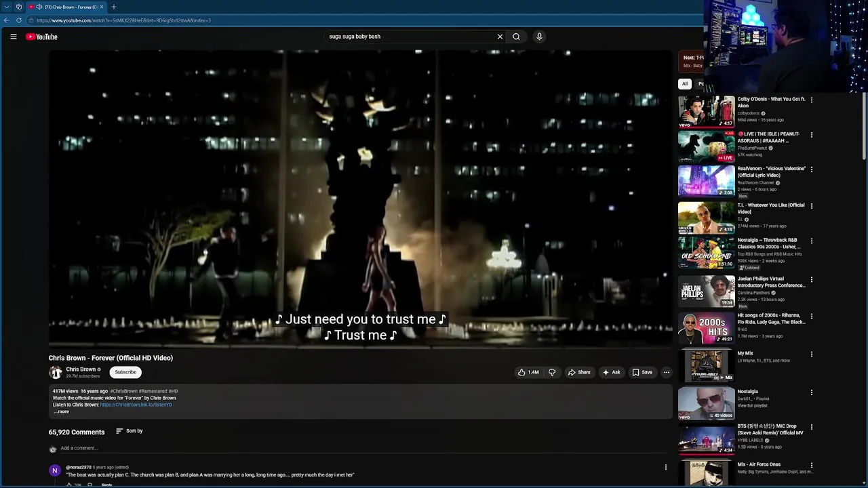This screenshot has height=488, width=868.
Task: Open the browser tab list chevron
Action: [7, 7]
